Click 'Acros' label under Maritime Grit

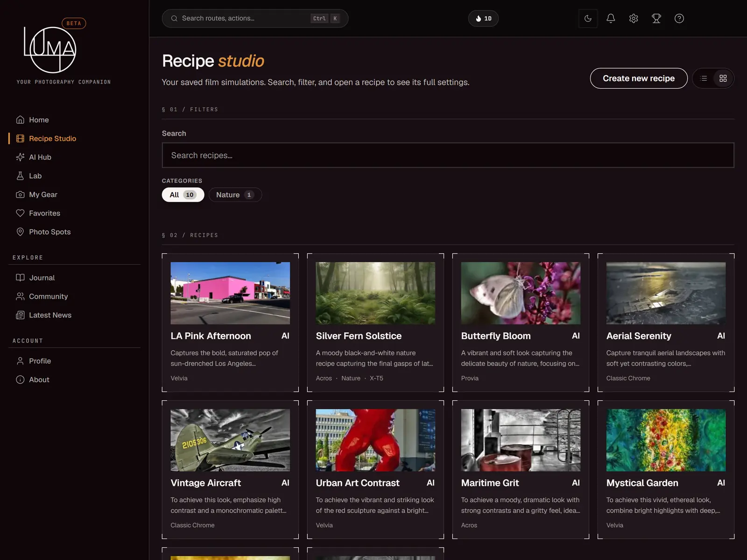tap(469, 525)
